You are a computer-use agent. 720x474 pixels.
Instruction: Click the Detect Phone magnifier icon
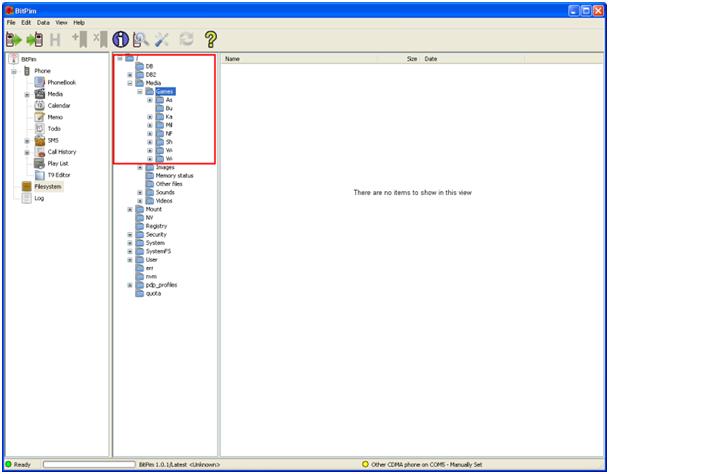coord(141,40)
